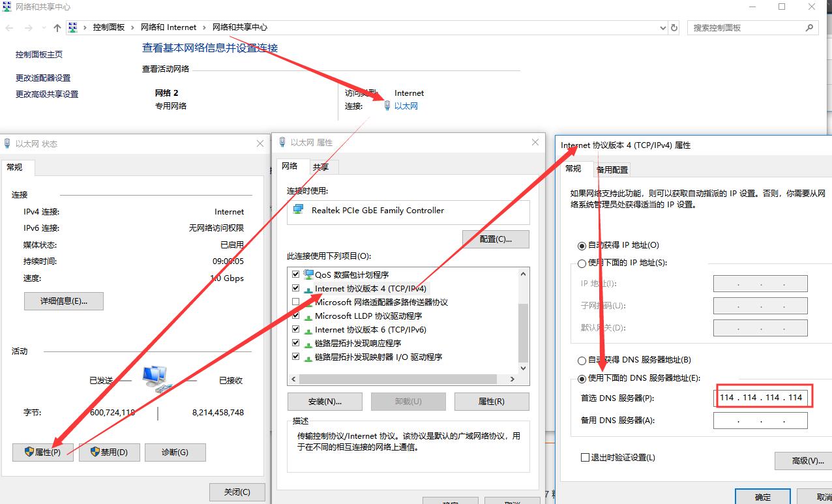
Task: Click the Realtek PCIe GbE adapter icon
Action: click(298, 210)
